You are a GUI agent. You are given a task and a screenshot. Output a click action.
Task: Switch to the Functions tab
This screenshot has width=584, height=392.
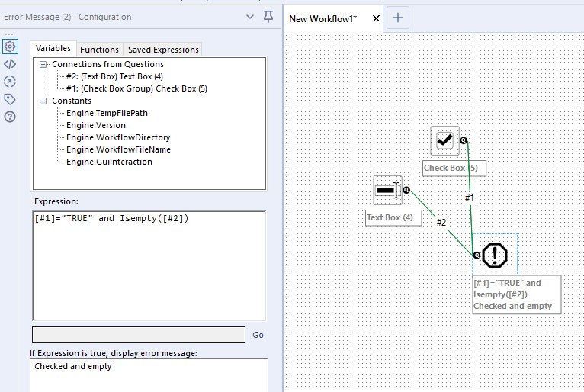99,50
